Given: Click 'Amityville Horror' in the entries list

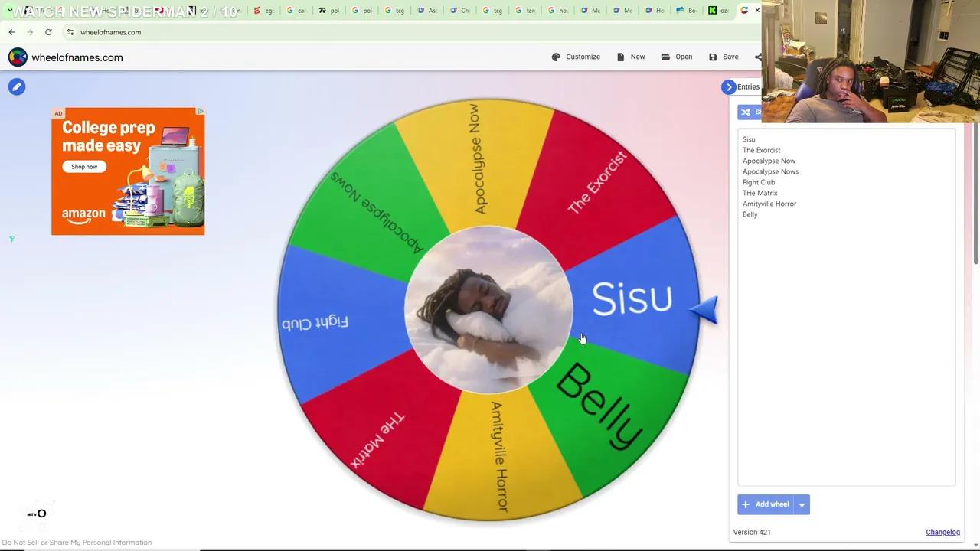Looking at the screenshot, I should [x=769, y=204].
